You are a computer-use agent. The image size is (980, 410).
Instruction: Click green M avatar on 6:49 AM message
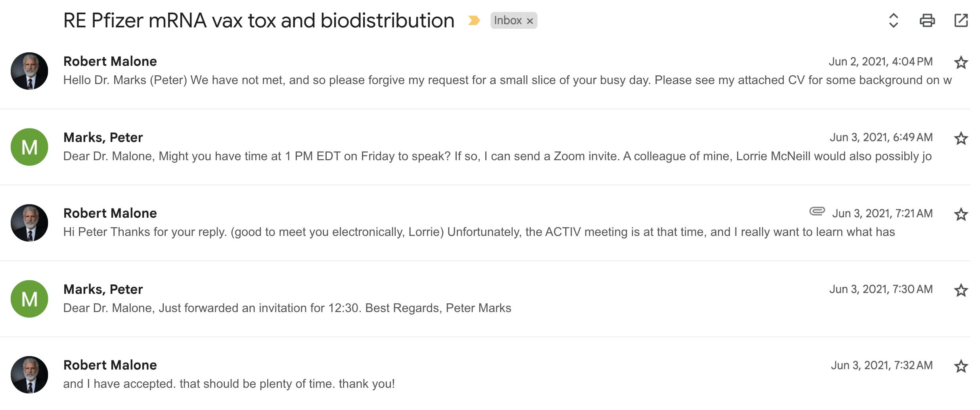(29, 147)
